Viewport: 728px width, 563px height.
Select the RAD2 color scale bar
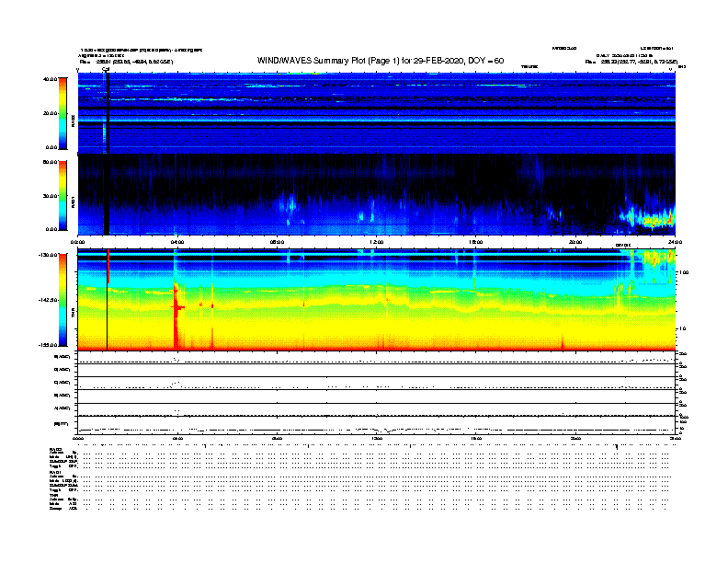tap(63, 113)
